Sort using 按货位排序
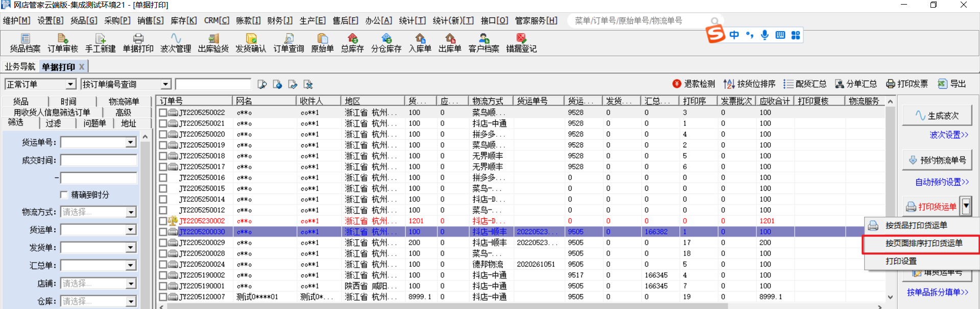This screenshot has height=309, width=980. [x=750, y=84]
